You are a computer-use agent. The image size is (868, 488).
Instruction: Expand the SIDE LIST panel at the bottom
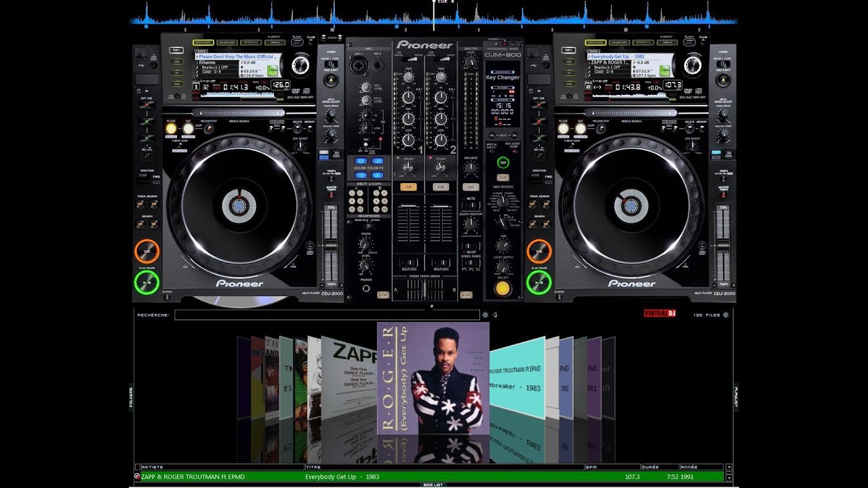[x=433, y=485]
